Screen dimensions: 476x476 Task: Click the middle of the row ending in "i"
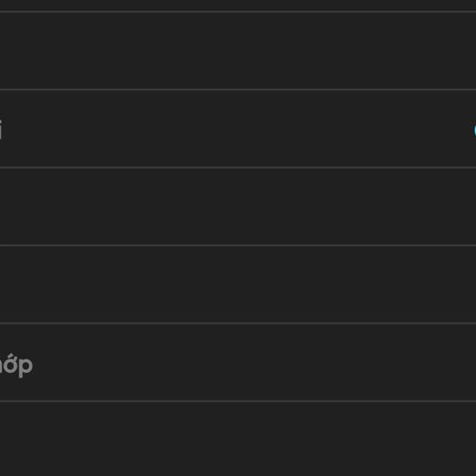click(238, 129)
